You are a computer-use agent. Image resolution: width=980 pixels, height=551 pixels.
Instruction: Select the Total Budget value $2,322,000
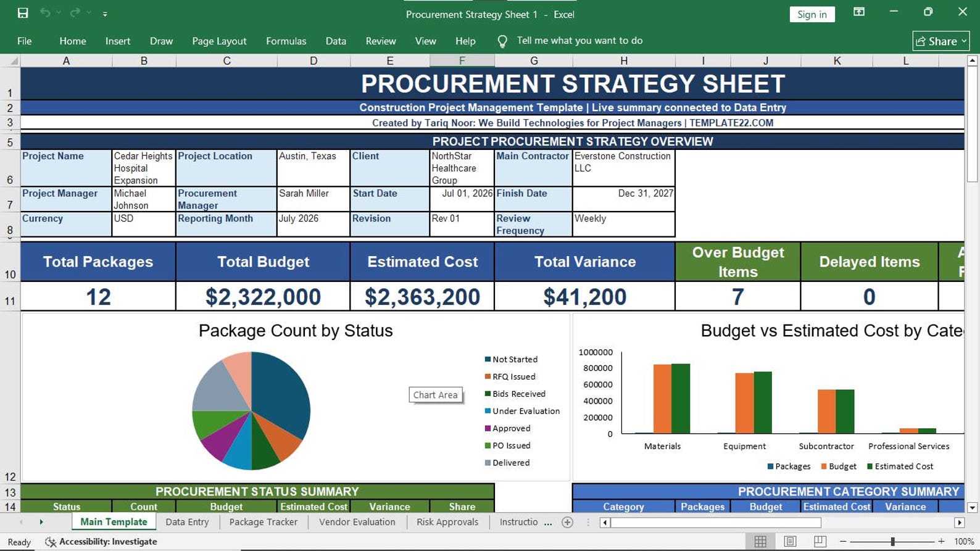click(x=263, y=297)
